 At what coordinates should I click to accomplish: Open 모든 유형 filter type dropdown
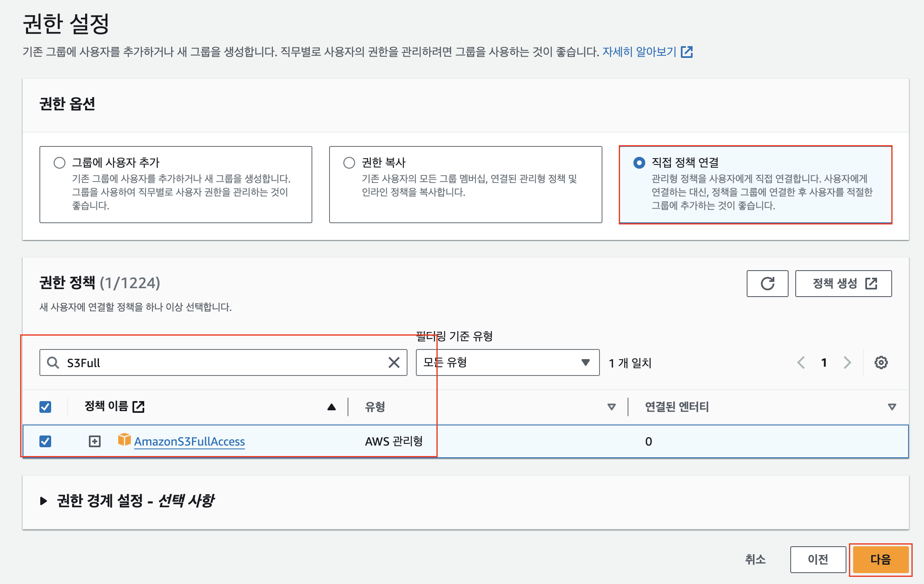pyautogui.click(x=507, y=362)
